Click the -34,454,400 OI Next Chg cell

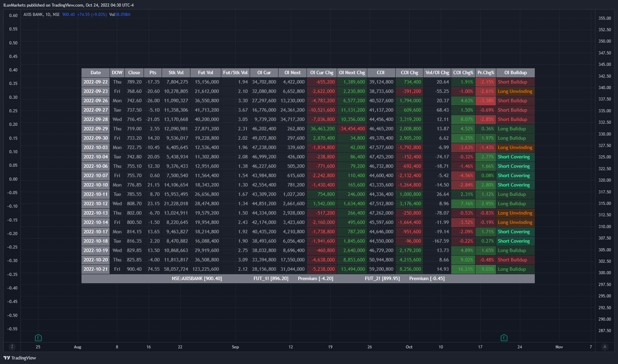point(352,129)
